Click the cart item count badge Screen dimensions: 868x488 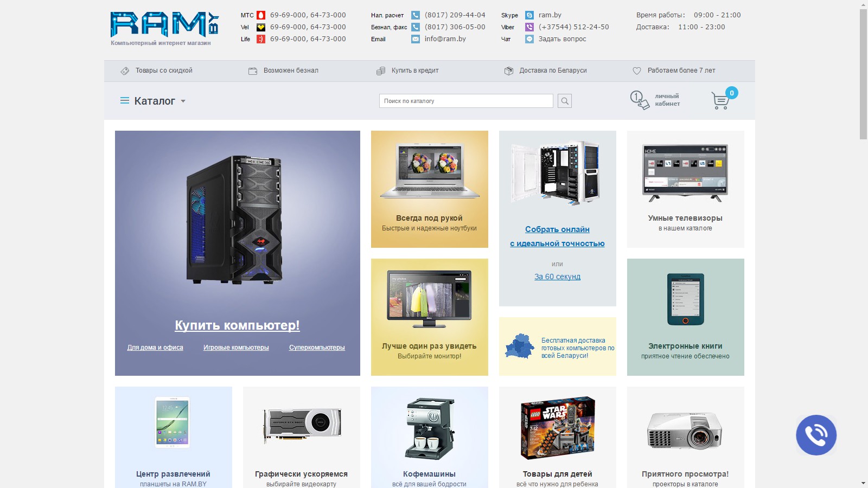(x=732, y=93)
